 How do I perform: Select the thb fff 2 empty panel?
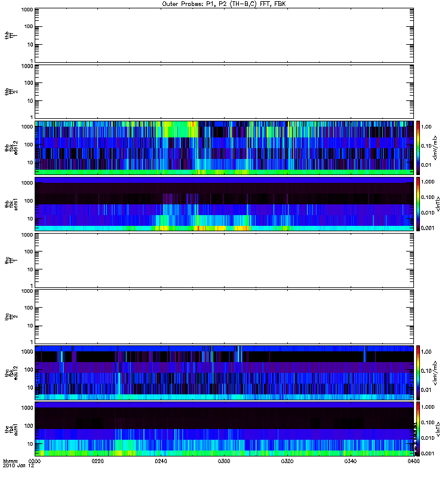224,91
